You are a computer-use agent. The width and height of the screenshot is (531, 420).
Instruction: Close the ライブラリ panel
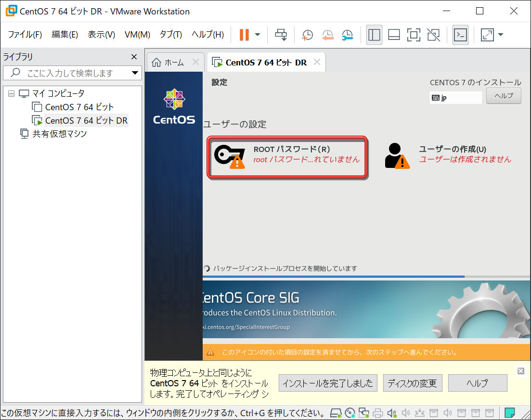134,57
